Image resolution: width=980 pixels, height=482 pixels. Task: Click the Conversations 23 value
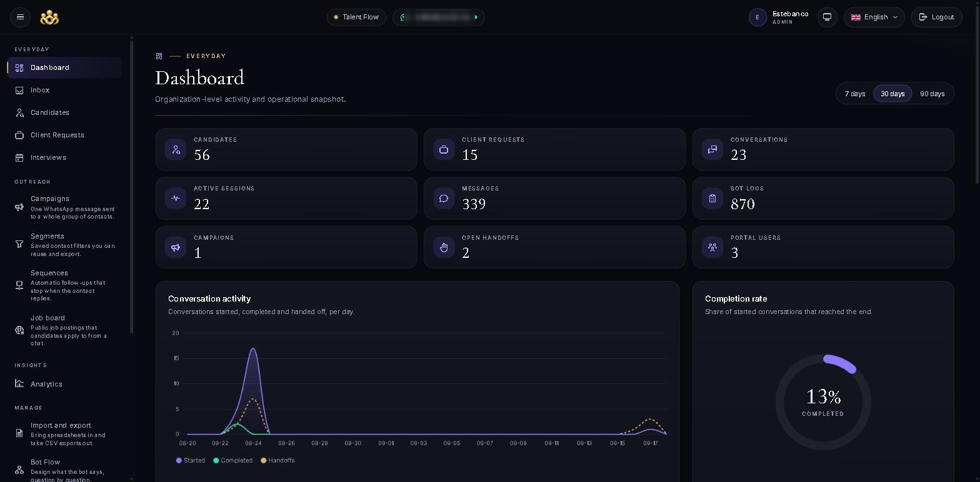[x=739, y=155]
